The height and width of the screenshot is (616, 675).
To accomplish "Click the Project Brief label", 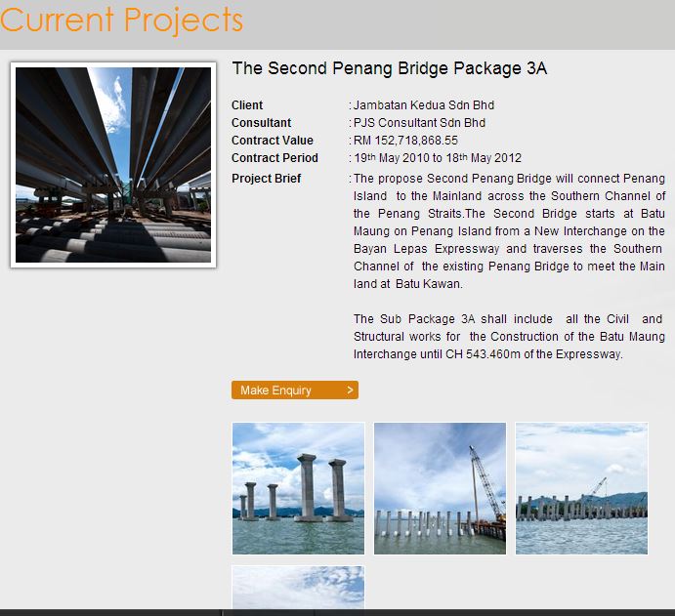I will (x=266, y=179).
